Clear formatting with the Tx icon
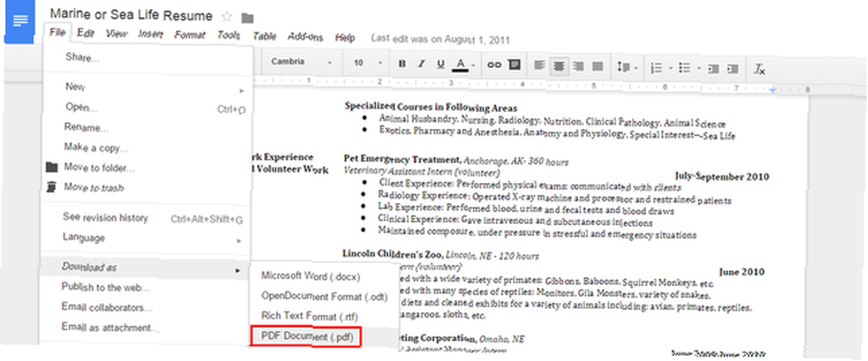 point(759,69)
